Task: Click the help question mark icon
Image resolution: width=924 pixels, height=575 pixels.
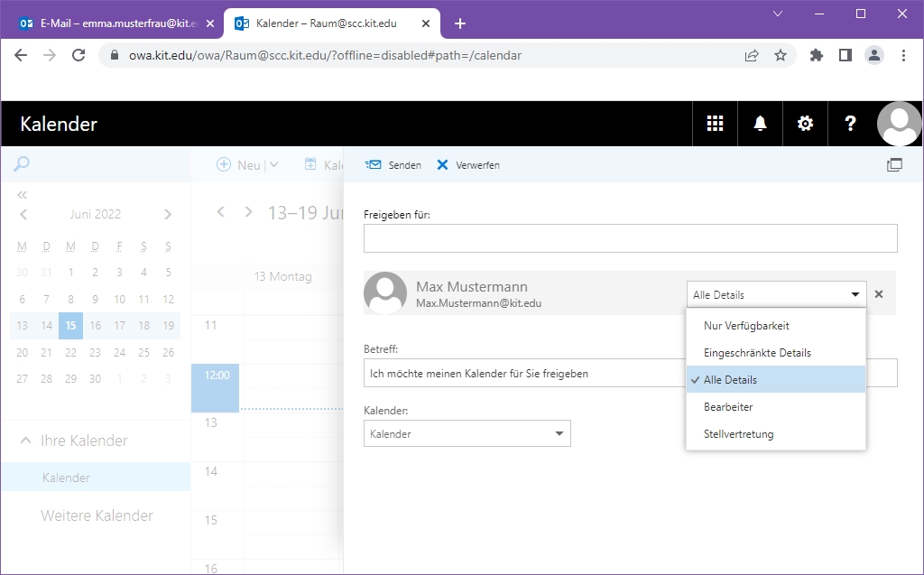Action: coord(850,124)
